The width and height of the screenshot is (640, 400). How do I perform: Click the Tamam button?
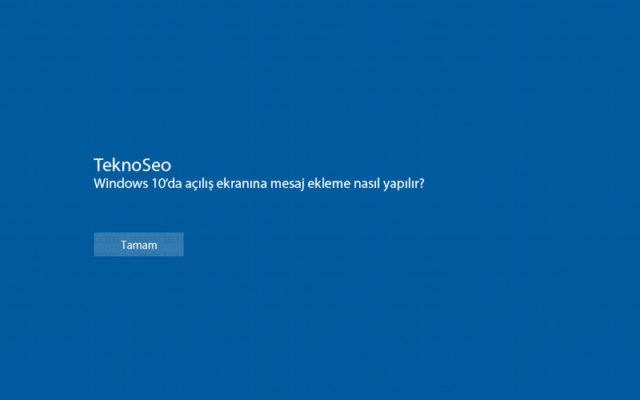pos(139,244)
